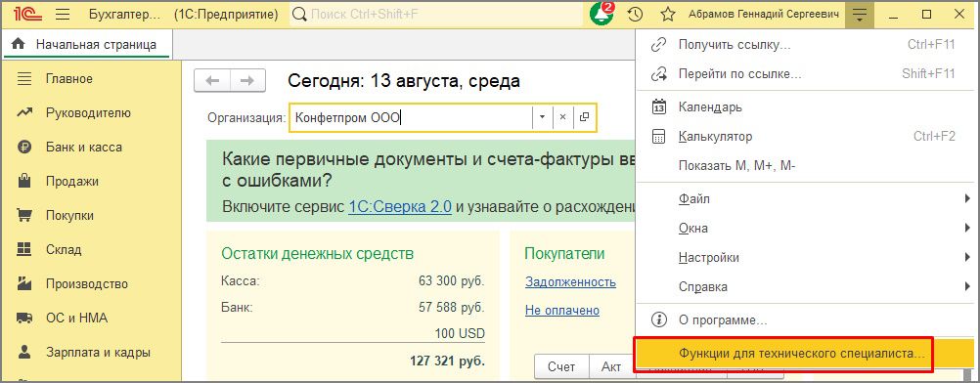Screen dimensions: 980x383
Task: Open the history clock icon
Action: coord(635,14)
